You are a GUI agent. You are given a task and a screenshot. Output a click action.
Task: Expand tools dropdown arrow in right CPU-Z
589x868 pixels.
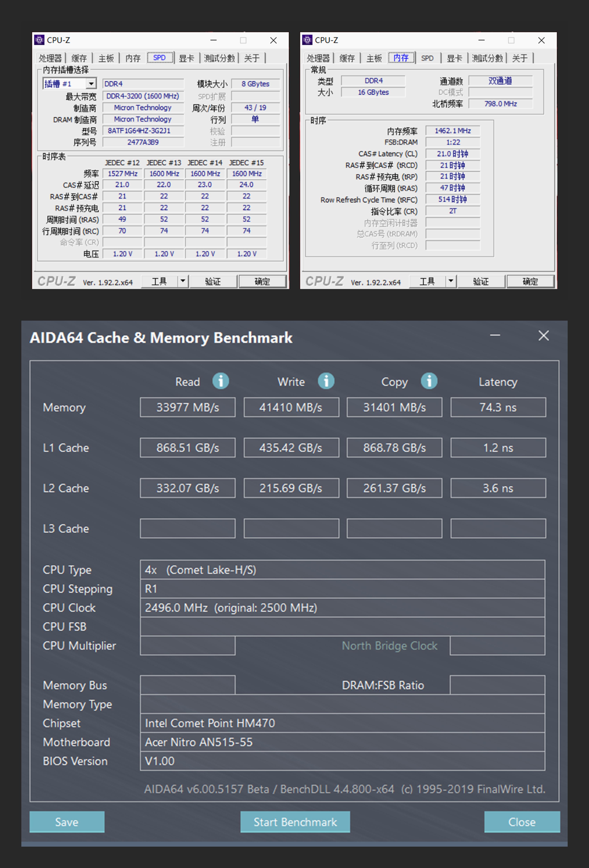click(451, 281)
